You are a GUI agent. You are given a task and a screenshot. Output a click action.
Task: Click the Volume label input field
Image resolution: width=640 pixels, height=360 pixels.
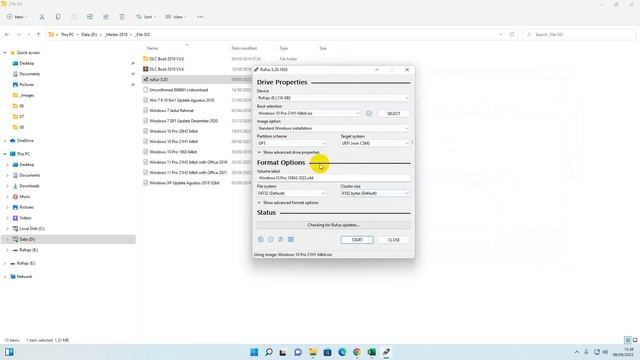pyautogui.click(x=333, y=178)
